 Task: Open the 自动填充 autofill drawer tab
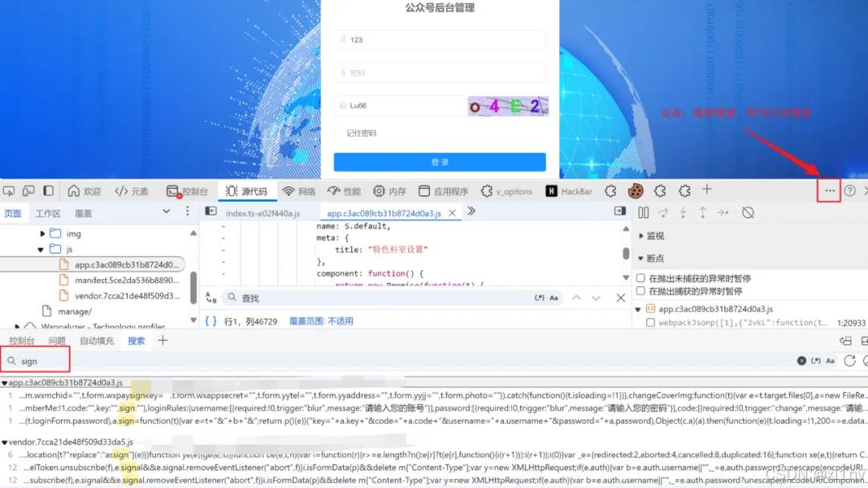[96, 341]
